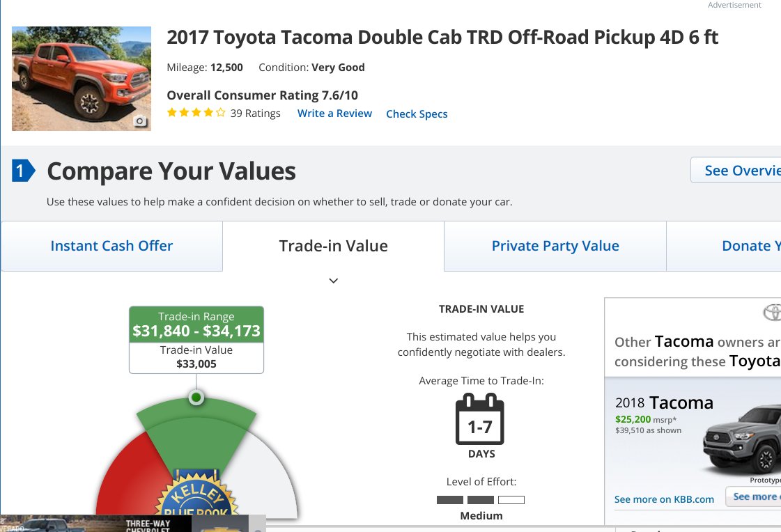Expand the chevron below Trade-in Value
The image size is (781, 532).
coord(334,281)
